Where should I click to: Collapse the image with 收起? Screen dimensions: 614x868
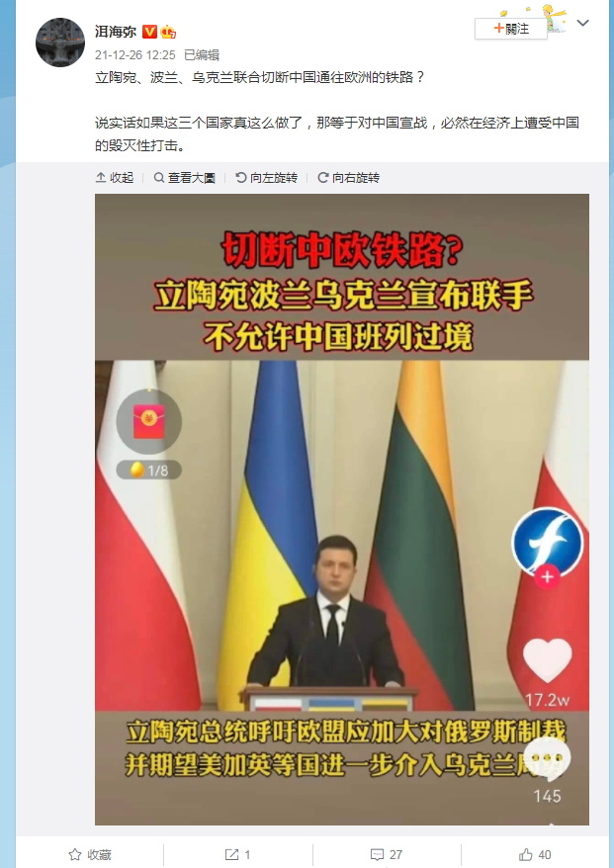point(115,178)
